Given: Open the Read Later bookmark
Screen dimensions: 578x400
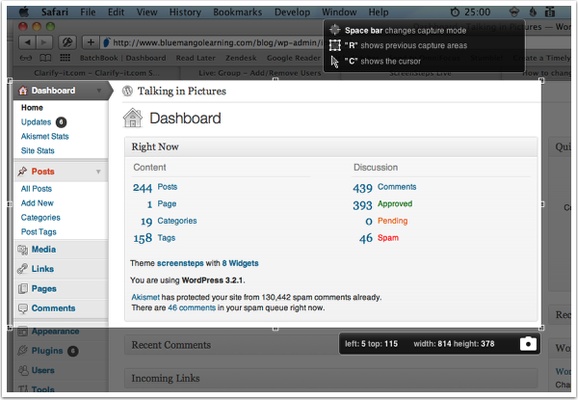Looking at the screenshot, I should (x=195, y=58).
